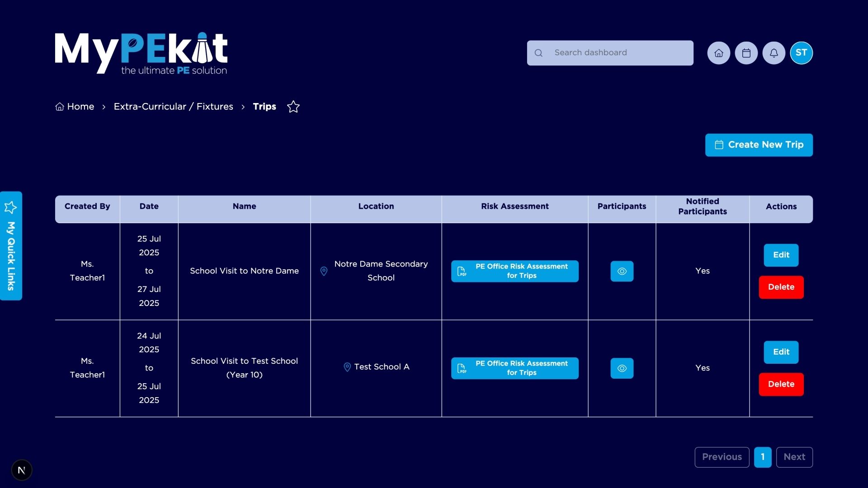Image resolution: width=868 pixels, height=488 pixels.
Task: Select page 1 in pagination
Action: click(x=762, y=457)
